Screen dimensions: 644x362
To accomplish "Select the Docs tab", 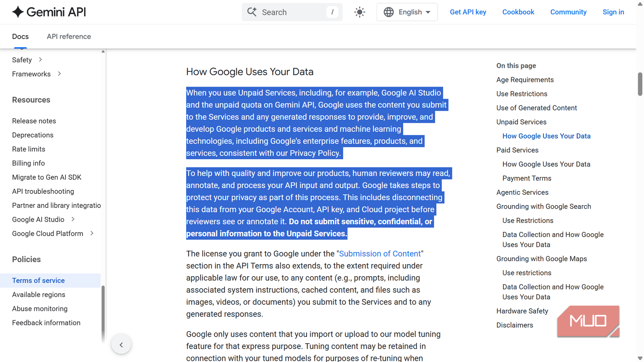I will 20,36.
